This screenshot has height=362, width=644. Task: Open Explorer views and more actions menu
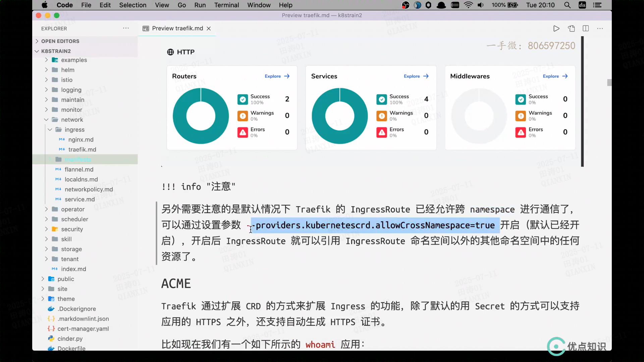click(126, 28)
